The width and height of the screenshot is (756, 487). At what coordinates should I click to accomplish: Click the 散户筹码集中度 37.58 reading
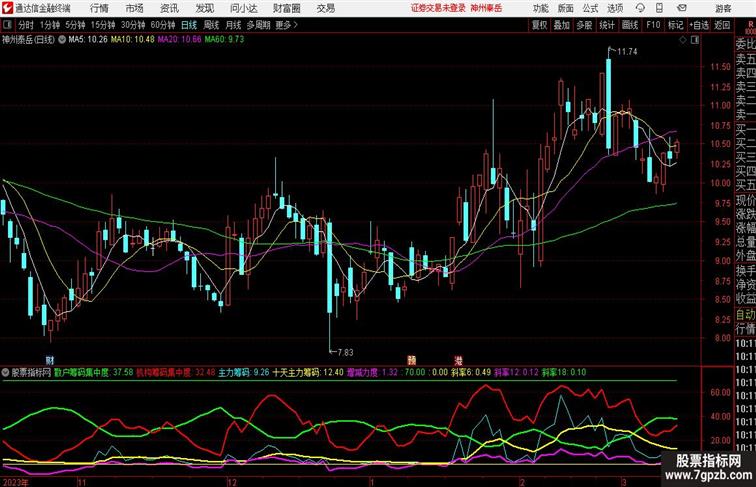point(94,372)
